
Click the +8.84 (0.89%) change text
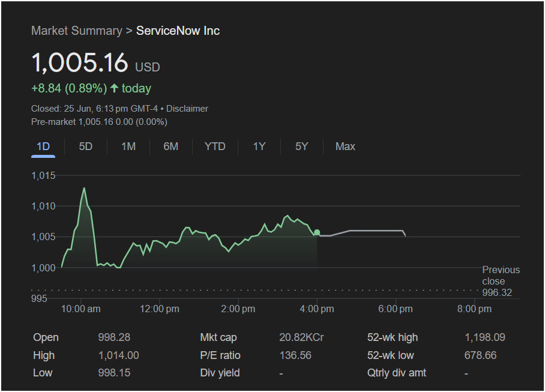(x=69, y=88)
